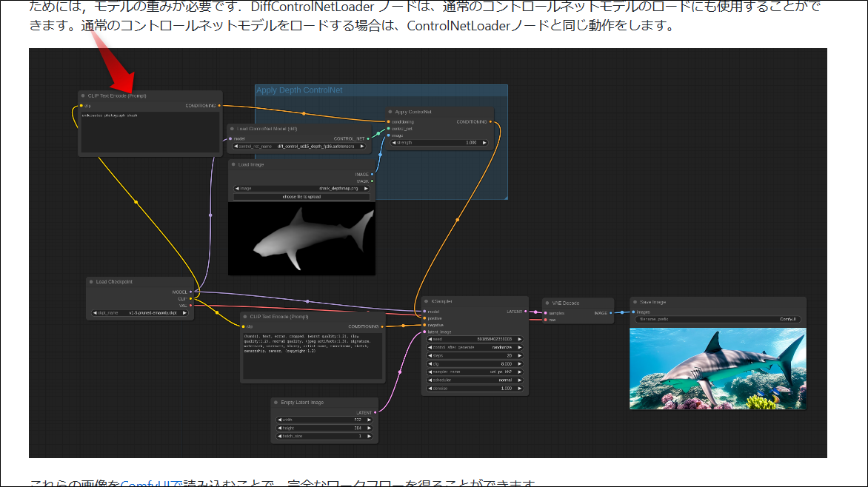Click collapse dot on Load Checkpoint node

91,282
